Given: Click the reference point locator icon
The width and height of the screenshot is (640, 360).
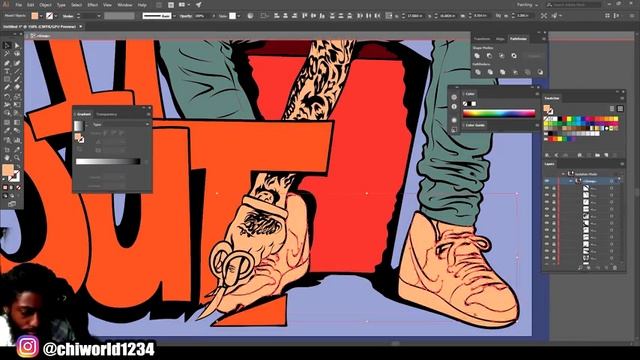Looking at the screenshot, I should [389, 16].
